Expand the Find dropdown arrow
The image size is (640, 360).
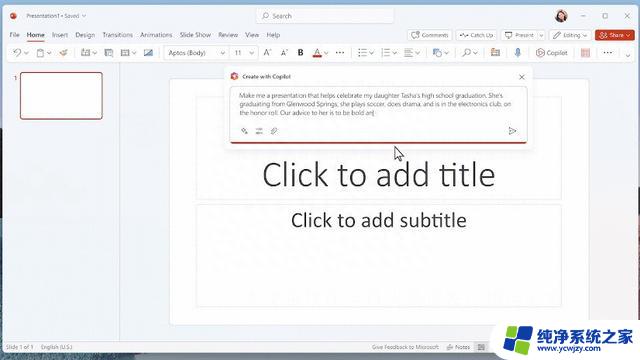coord(476,53)
